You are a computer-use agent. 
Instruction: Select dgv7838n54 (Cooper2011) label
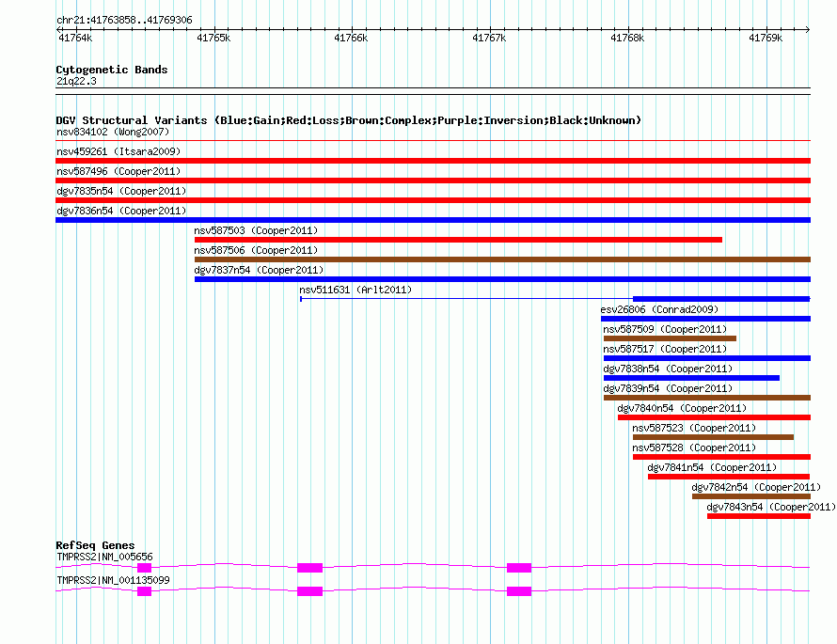pyautogui.click(x=668, y=369)
